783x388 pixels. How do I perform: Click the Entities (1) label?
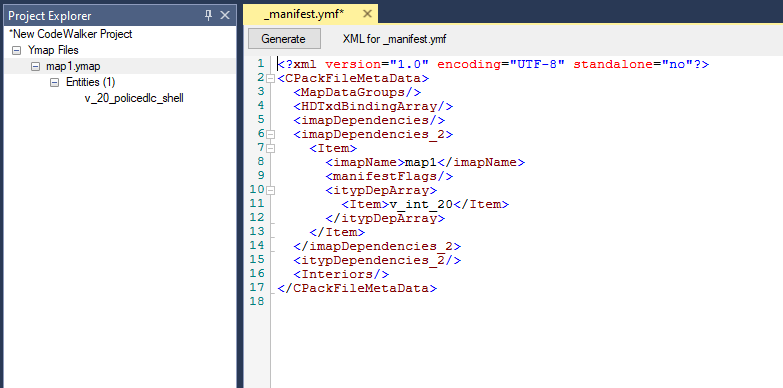[x=90, y=82]
